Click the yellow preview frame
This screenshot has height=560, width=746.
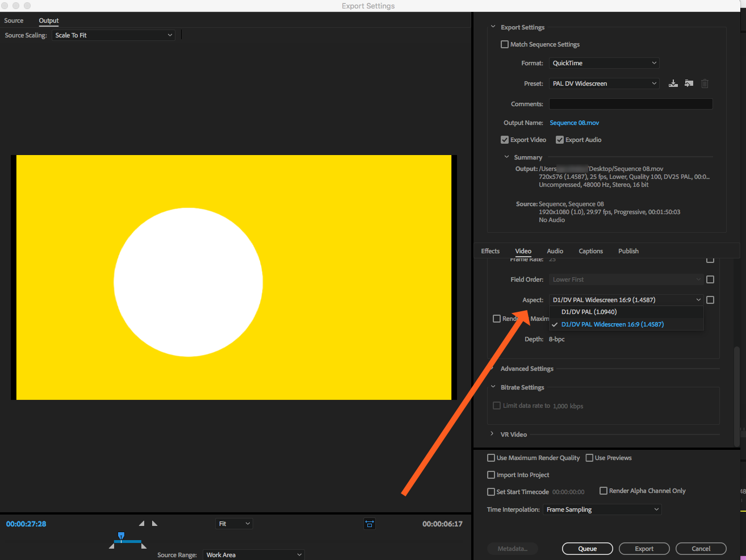pyautogui.click(x=234, y=277)
